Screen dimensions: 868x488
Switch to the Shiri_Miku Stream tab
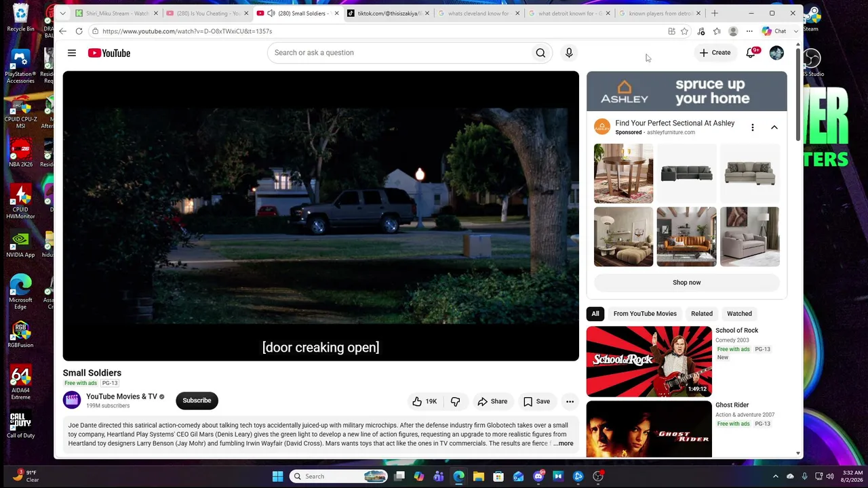click(117, 13)
